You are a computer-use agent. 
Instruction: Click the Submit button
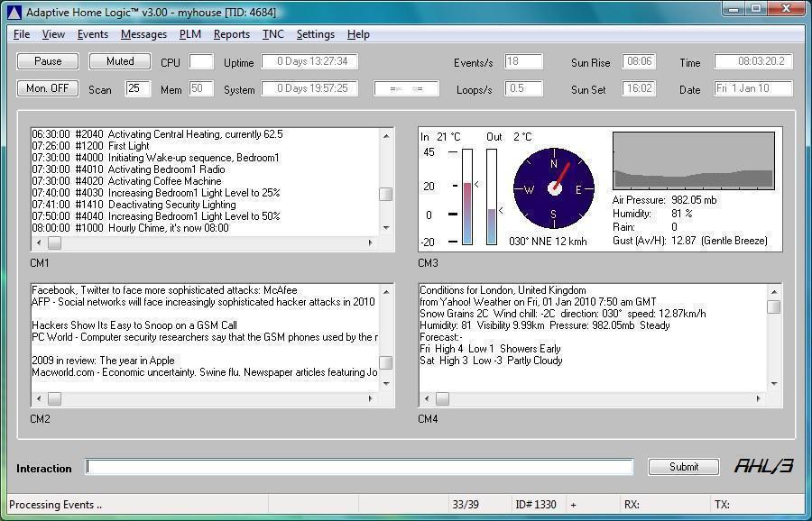click(683, 467)
